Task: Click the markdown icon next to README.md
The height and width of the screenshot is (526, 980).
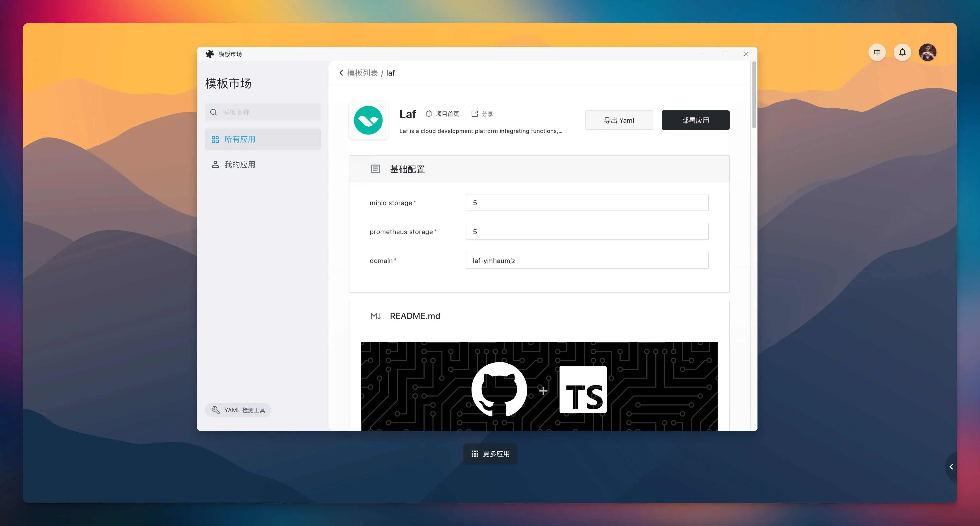Action: coord(376,316)
